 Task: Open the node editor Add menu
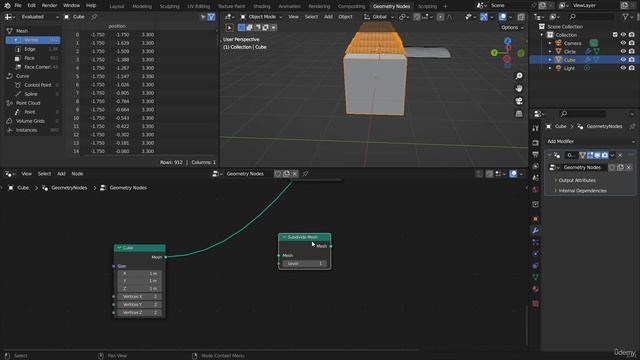[61, 174]
